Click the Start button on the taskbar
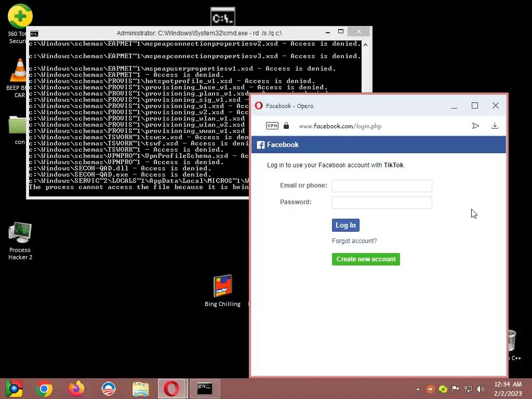Viewport: 532px width, 399px height. click(14, 389)
